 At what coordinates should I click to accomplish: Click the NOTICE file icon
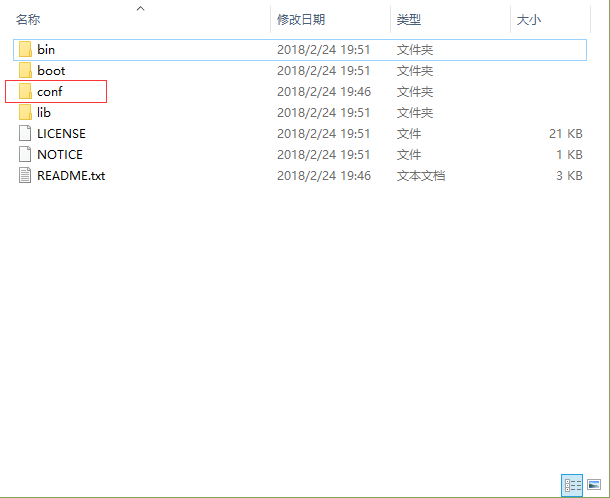point(25,154)
